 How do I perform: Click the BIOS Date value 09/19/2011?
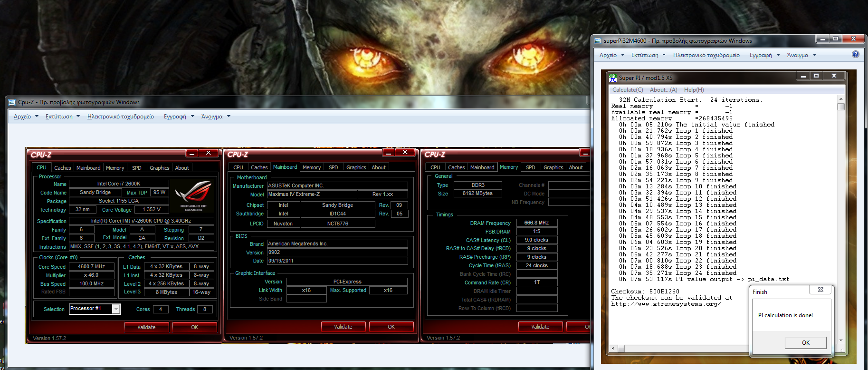click(x=337, y=261)
